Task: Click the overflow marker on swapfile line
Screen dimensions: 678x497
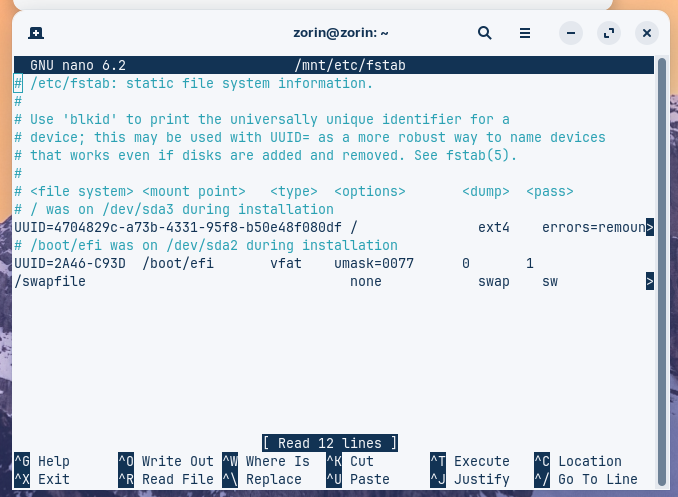Action: (x=650, y=282)
